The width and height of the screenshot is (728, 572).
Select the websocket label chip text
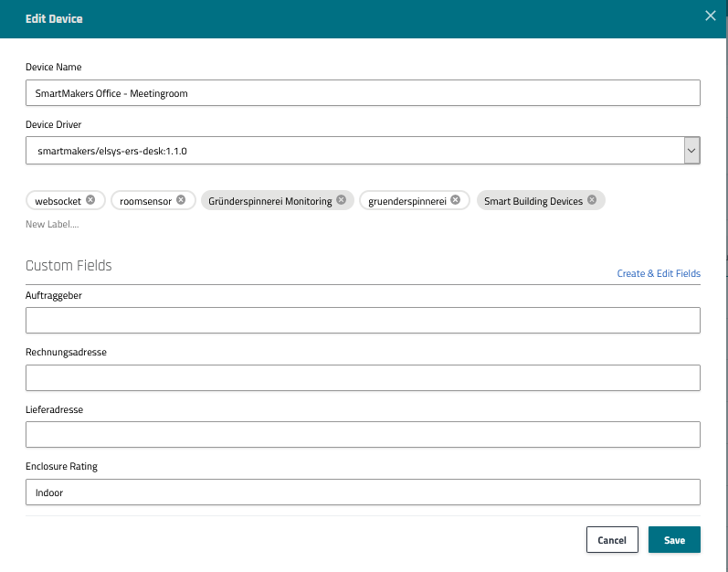click(x=58, y=201)
